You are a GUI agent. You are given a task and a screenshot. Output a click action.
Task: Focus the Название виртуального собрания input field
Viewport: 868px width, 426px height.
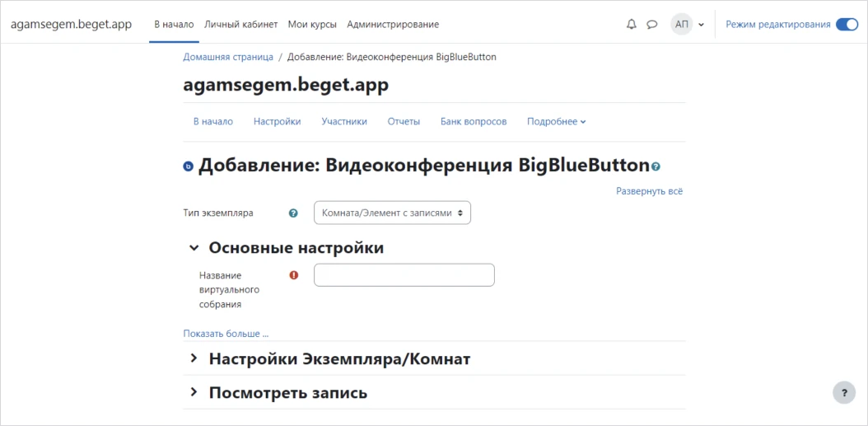tap(404, 275)
